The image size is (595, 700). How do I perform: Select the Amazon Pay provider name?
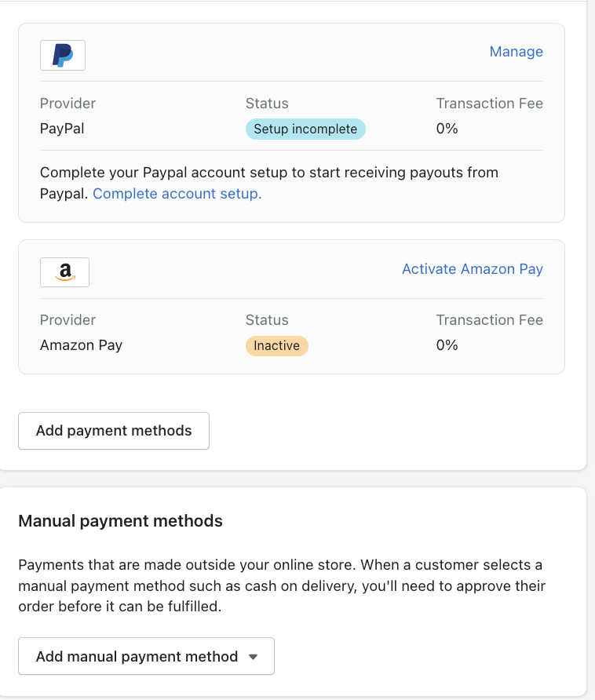click(x=82, y=345)
